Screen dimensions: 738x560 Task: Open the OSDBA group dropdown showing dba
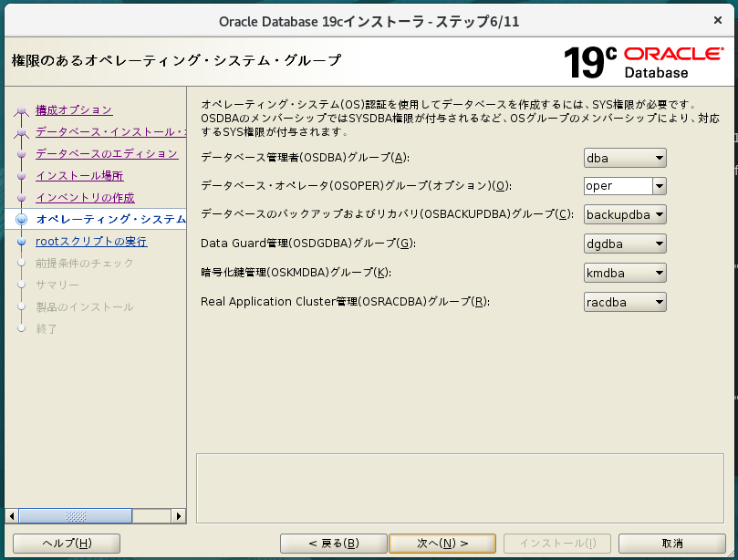[625, 158]
